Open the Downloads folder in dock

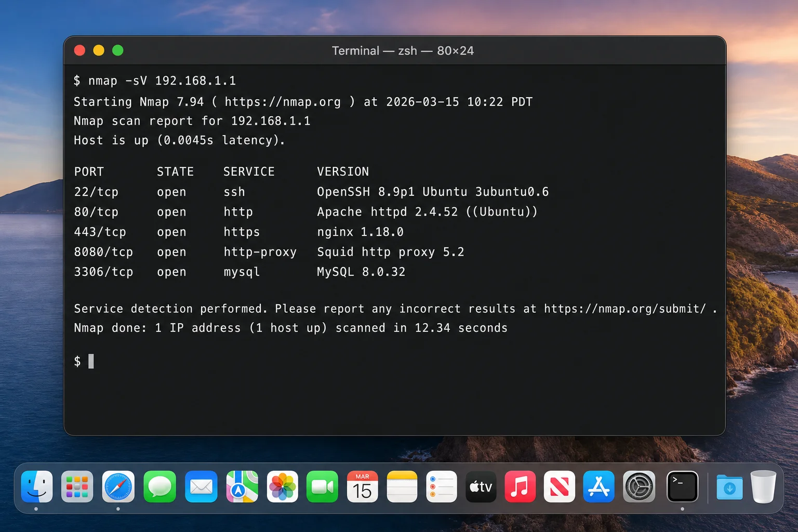click(729, 487)
